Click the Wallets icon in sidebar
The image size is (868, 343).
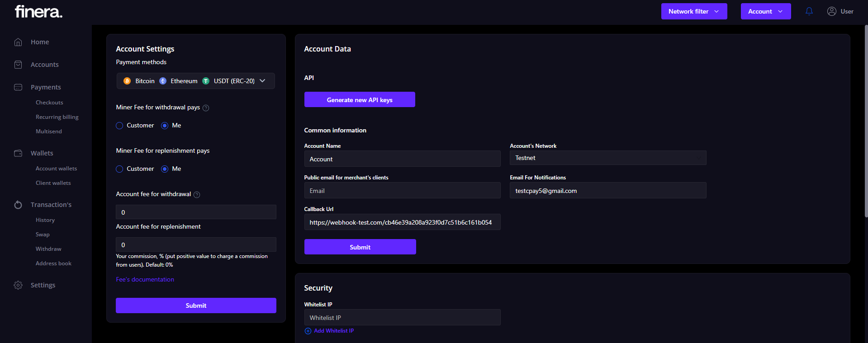point(18,153)
